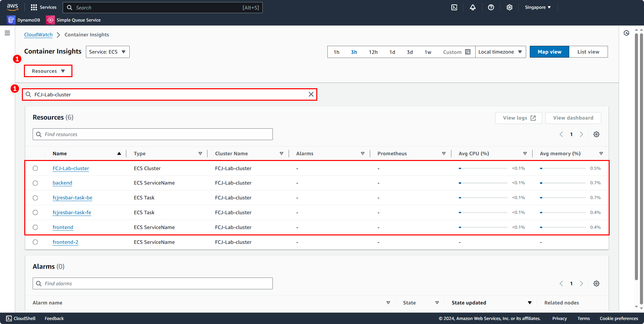Open the notifications bell
Image resolution: width=644 pixels, height=324 pixels.
[473, 7]
